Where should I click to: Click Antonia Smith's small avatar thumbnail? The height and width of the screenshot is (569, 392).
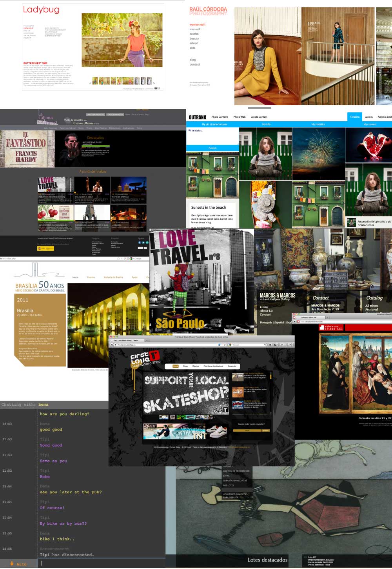click(x=352, y=222)
